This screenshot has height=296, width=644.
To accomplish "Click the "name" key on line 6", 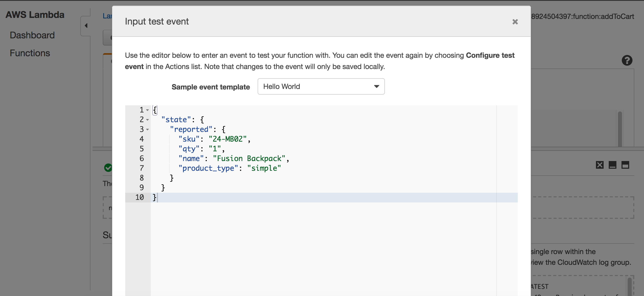I will coord(191,158).
